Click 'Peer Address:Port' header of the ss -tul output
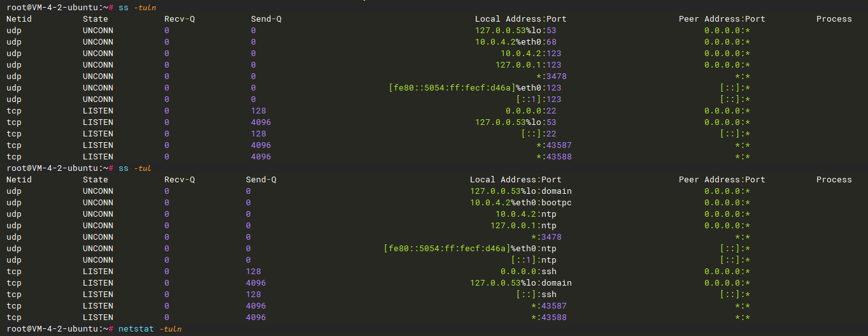The height and width of the screenshot is (336, 868). (722, 180)
